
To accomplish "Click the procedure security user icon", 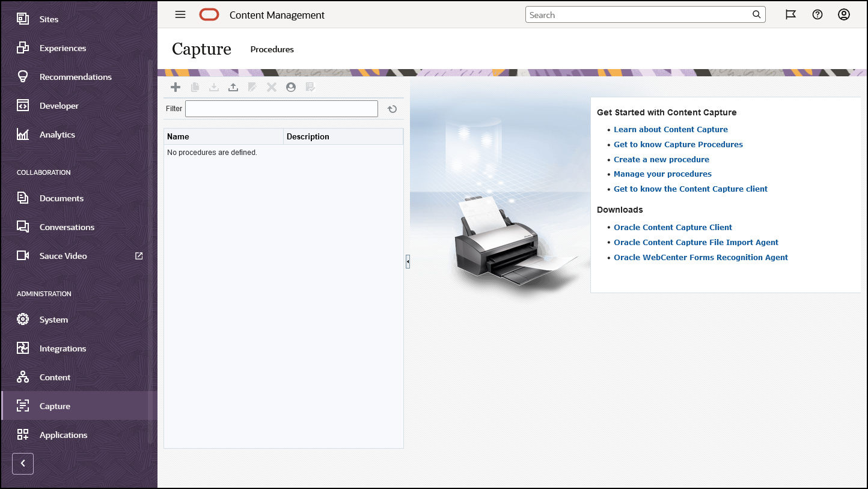I will [291, 87].
